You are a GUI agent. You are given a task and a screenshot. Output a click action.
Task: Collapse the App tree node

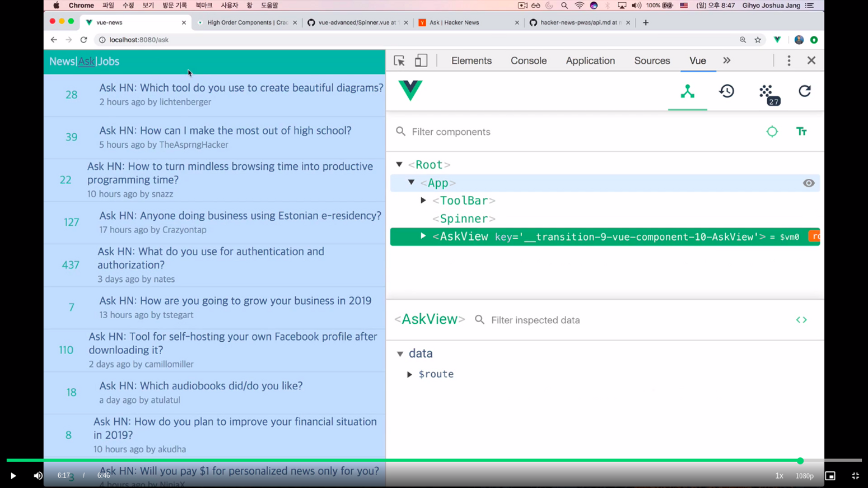coord(412,183)
